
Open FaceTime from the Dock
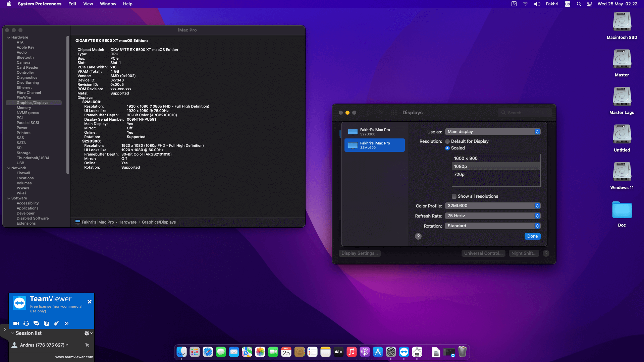(x=273, y=352)
